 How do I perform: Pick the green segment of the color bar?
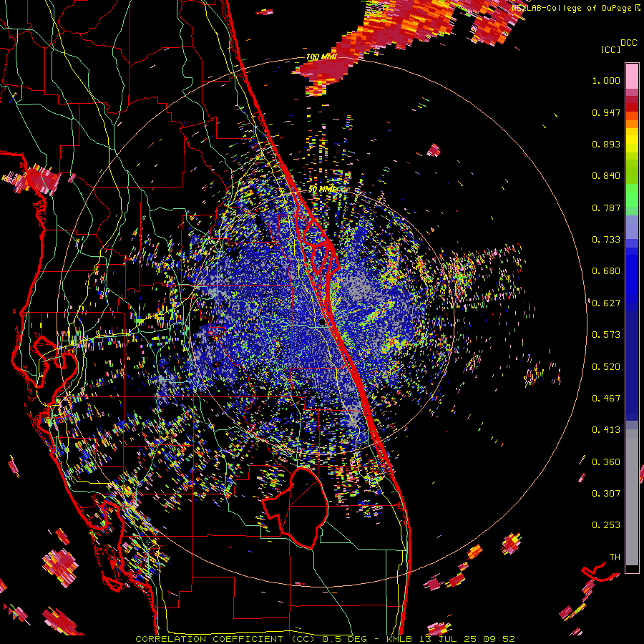point(632,195)
